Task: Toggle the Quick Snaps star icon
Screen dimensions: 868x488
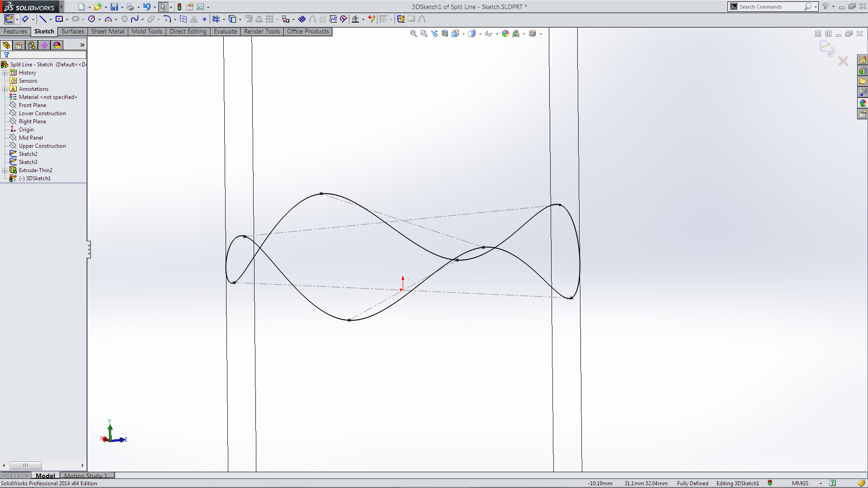Action: coord(204,19)
